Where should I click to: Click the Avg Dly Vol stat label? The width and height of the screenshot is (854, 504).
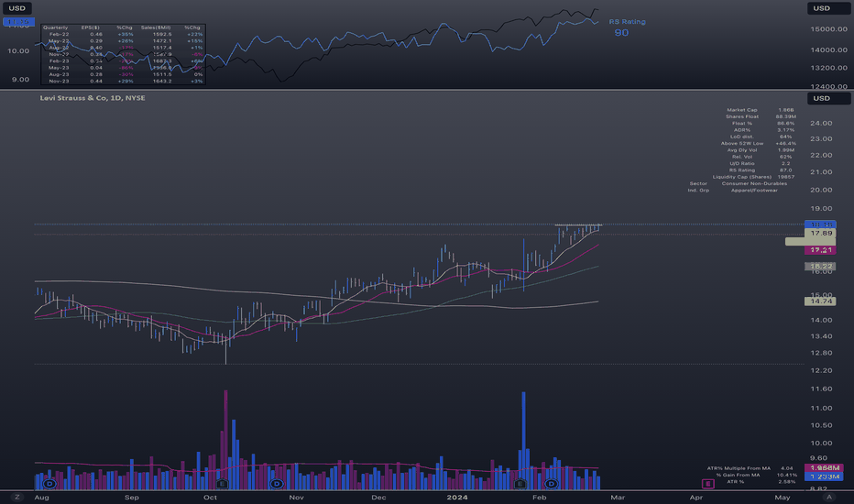point(742,150)
